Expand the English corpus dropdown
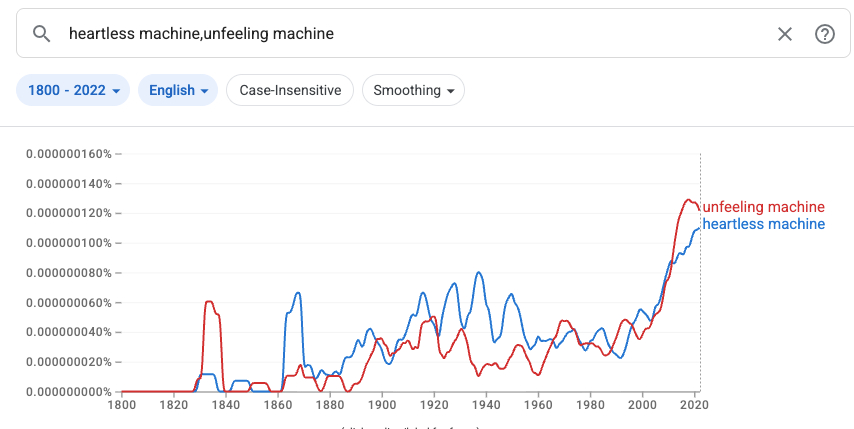 coord(179,90)
